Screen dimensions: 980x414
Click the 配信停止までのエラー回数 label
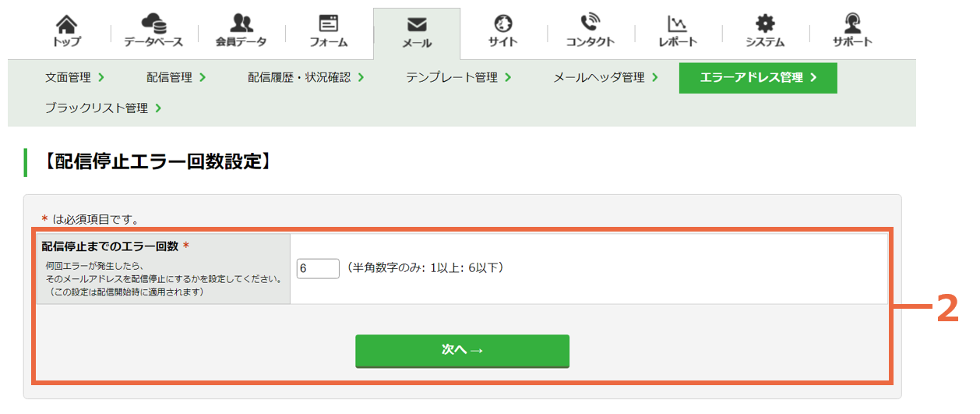[x=110, y=246]
